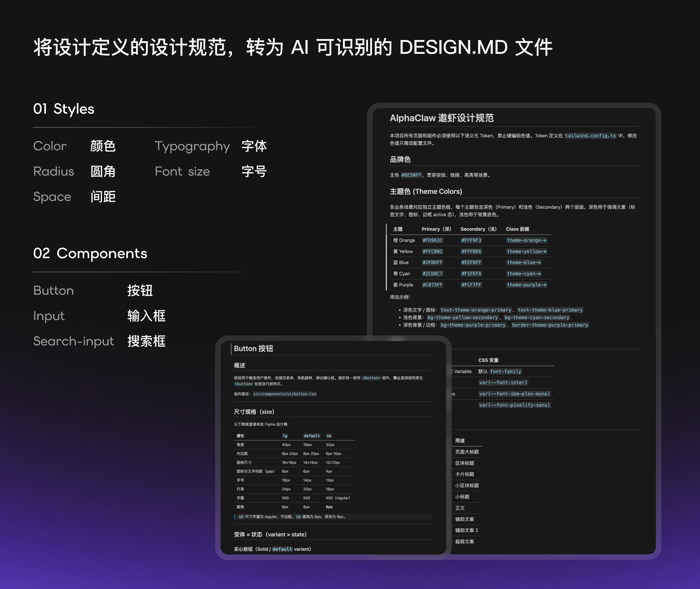The width and height of the screenshot is (700, 589).
Task: Click the "AlphaClaw 遨虾设计规范" document heading
Action: pyautogui.click(x=442, y=118)
